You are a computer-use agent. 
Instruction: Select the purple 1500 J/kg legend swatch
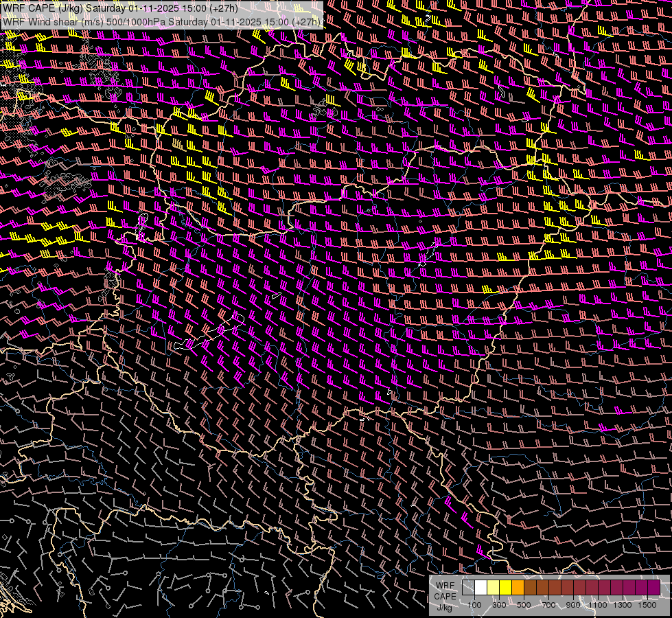pyautogui.click(x=653, y=588)
